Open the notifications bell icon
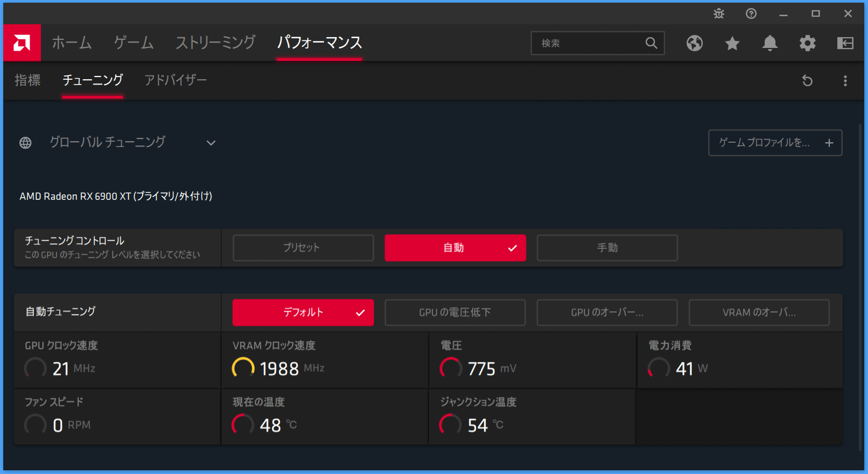The width and height of the screenshot is (868, 474). click(770, 43)
